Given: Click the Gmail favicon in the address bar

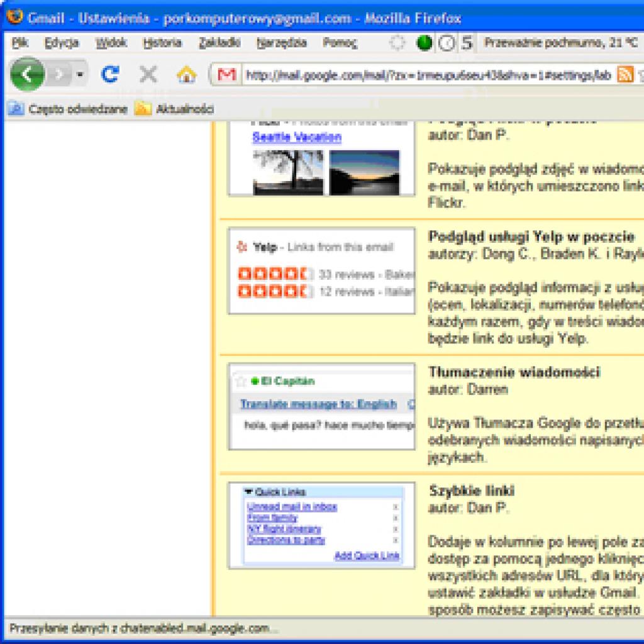Looking at the screenshot, I should tap(226, 75).
